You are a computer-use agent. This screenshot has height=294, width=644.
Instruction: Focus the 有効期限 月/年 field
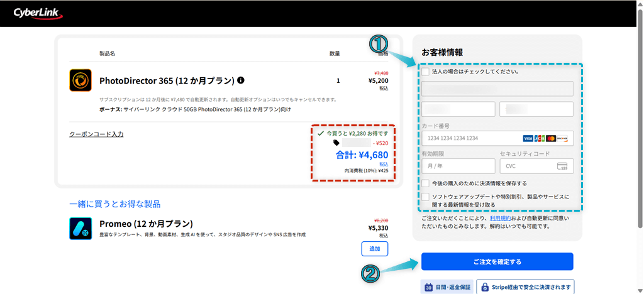(x=458, y=166)
